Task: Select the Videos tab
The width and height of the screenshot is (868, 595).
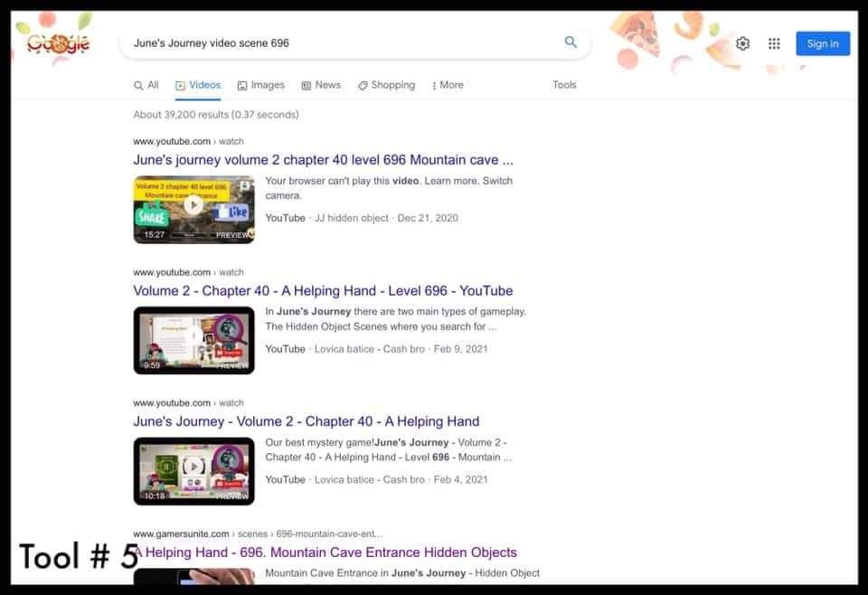Action: point(198,85)
